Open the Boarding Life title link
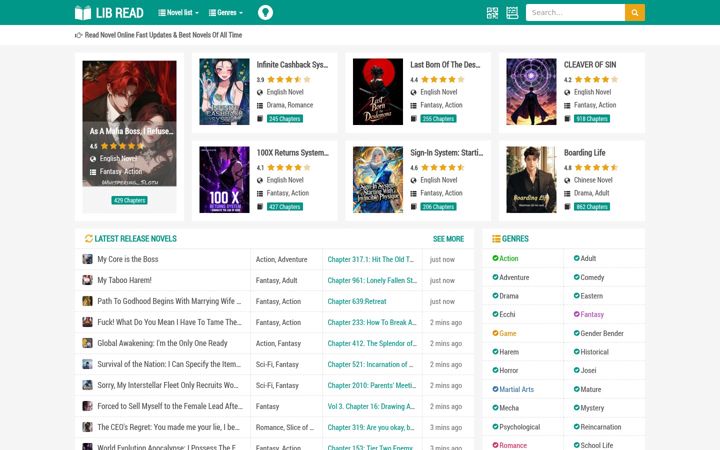Image resolution: width=720 pixels, height=450 pixels. coord(584,152)
